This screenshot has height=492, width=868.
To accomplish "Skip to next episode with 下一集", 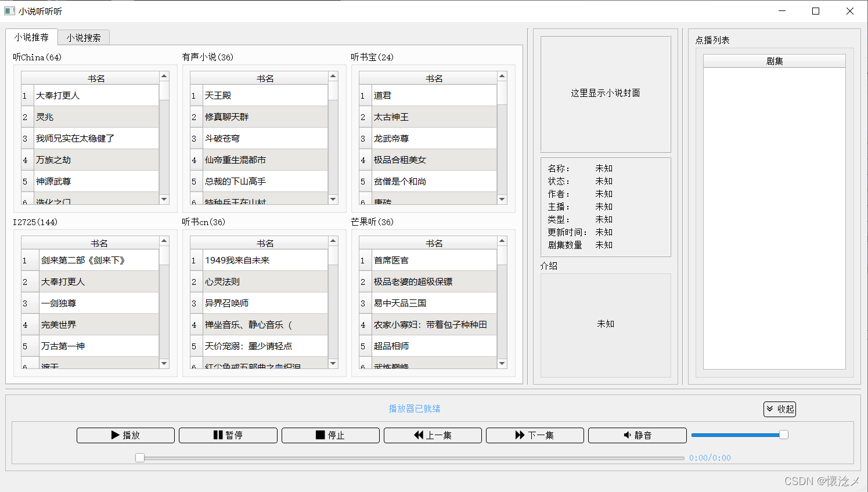I will tap(535, 435).
